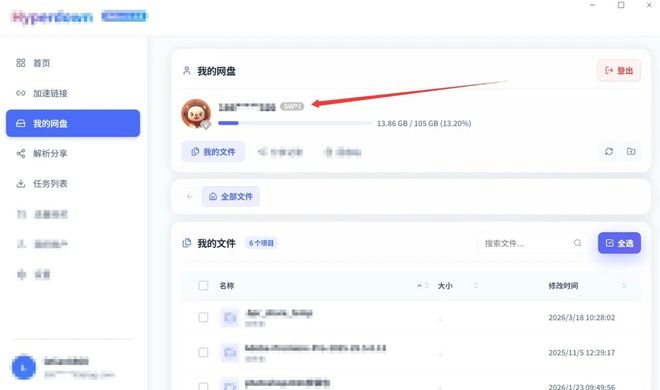The height and width of the screenshot is (390, 660).
Task: Click the files icon beside 我的文件 heading
Action: point(186,243)
